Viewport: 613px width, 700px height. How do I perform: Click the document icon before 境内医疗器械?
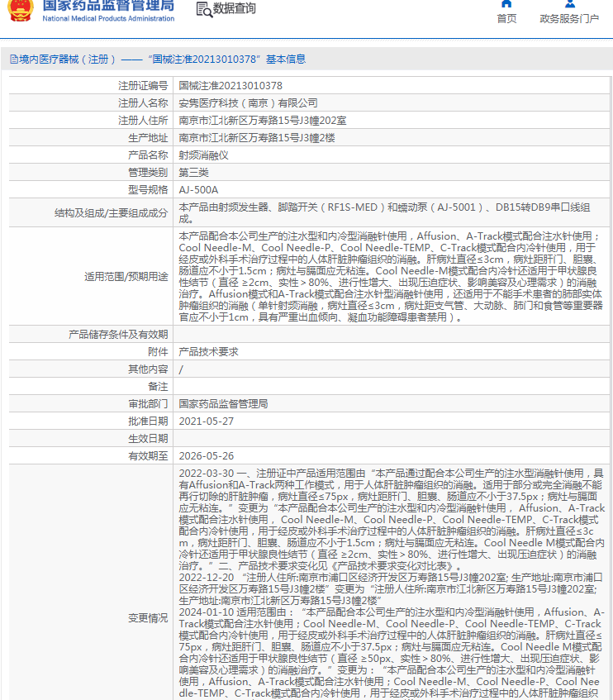click(14, 59)
